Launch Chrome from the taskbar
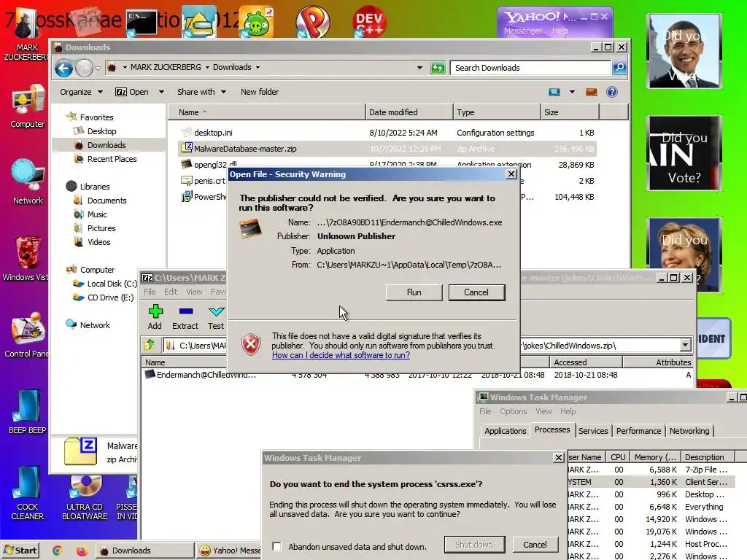Image resolution: width=747 pixels, height=560 pixels. point(57,551)
